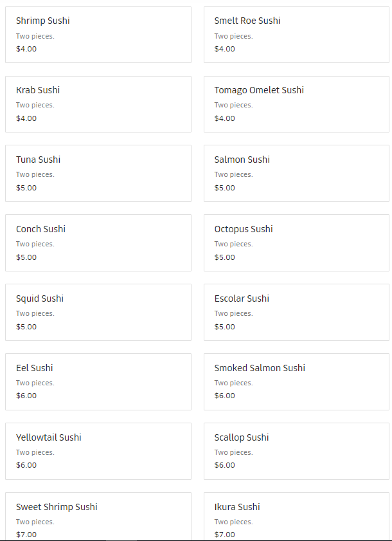Screen dimensions: 392x541
Task: Click the Octopus Sushi title text
Action: [x=244, y=229]
